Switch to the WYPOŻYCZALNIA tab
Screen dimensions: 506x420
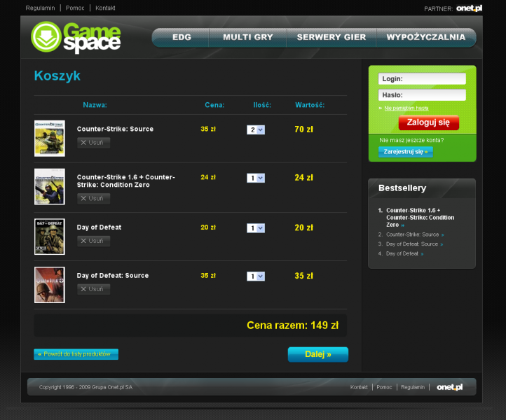point(425,37)
